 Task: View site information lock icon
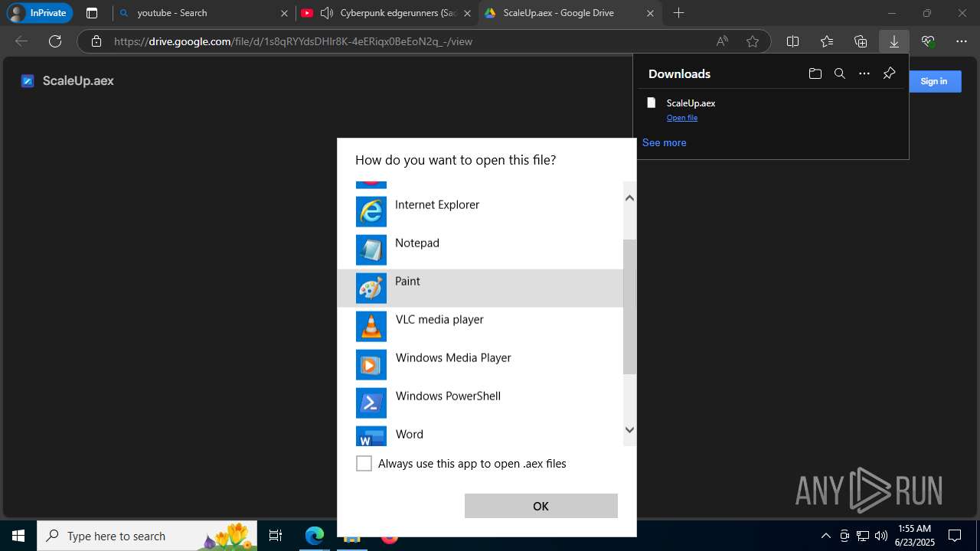[96, 41]
